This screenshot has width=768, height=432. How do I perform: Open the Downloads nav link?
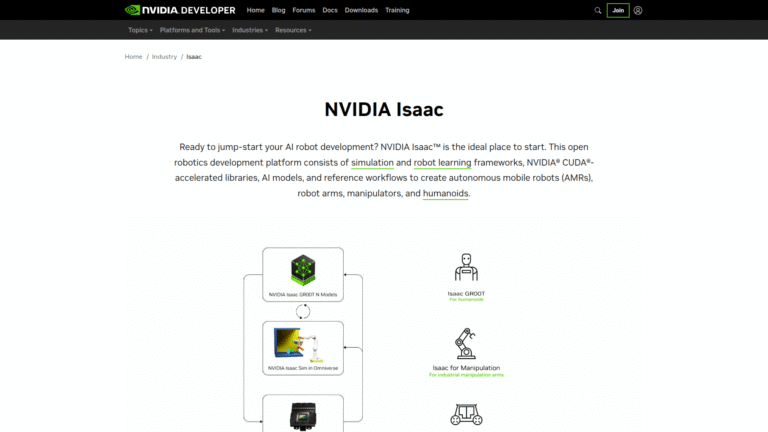(x=361, y=10)
